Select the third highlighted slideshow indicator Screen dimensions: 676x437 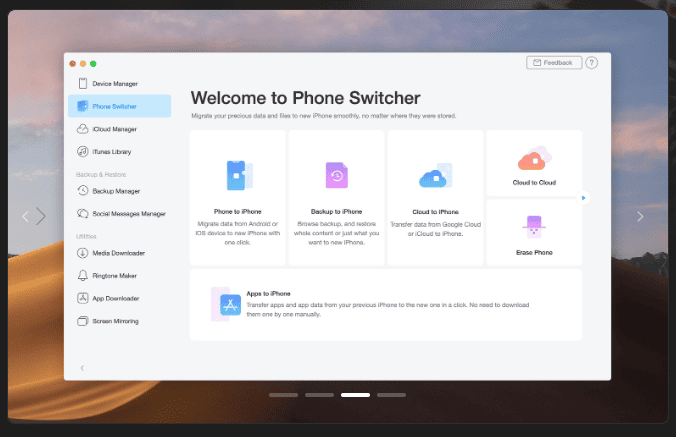pyautogui.click(x=355, y=395)
